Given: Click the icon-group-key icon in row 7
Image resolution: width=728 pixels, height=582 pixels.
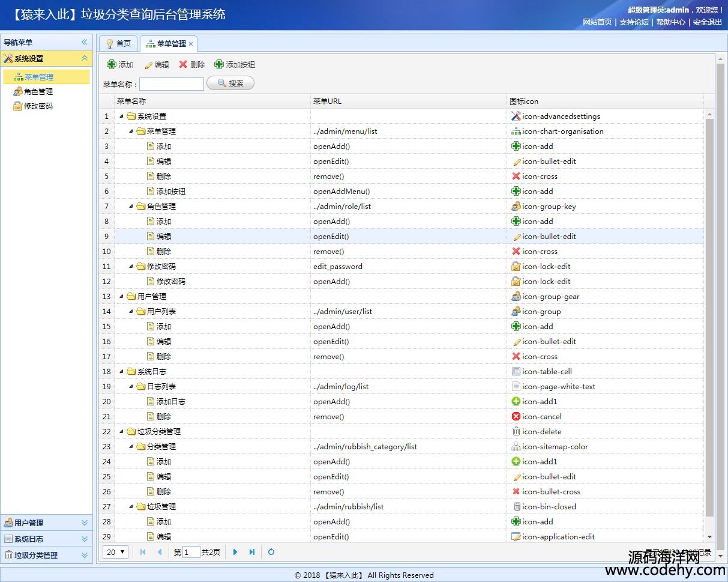Looking at the screenshot, I should click(x=516, y=206).
